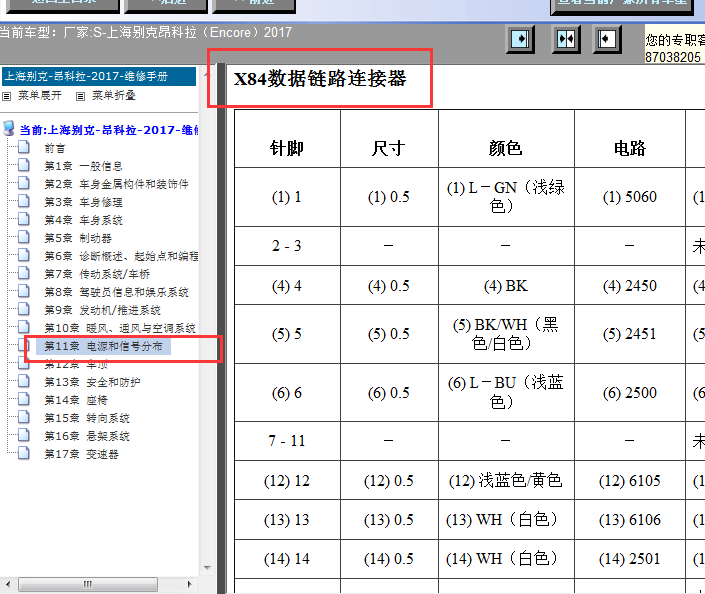Click the left arrow of horizontal scrollbar
This screenshot has height=594, width=705.
pyautogui.click(x=8, y=584)
